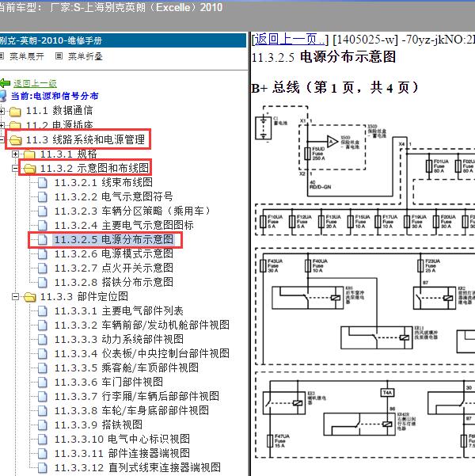Viewport: 475px width, 476px height.
Task: Click page icon of 11.3.3.9 搭铁视图
Action: pos(43,425)
